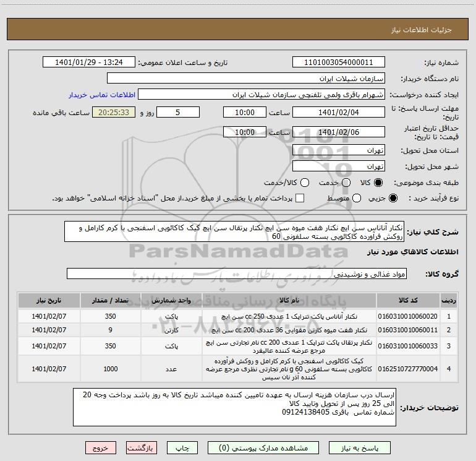Click the remaining time field 20:25:33
This screenshot has width=476, height=461.
114,112
